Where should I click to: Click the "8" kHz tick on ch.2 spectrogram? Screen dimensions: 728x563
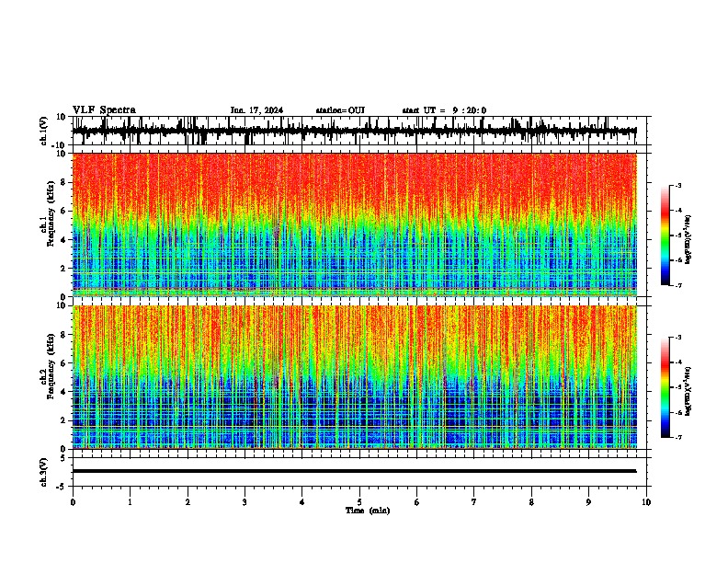tap(63, 335)
